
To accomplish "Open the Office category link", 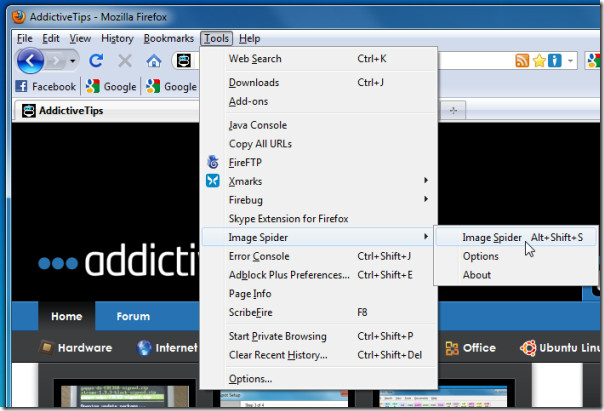I will pyautogui.click(x=479, y=348).
